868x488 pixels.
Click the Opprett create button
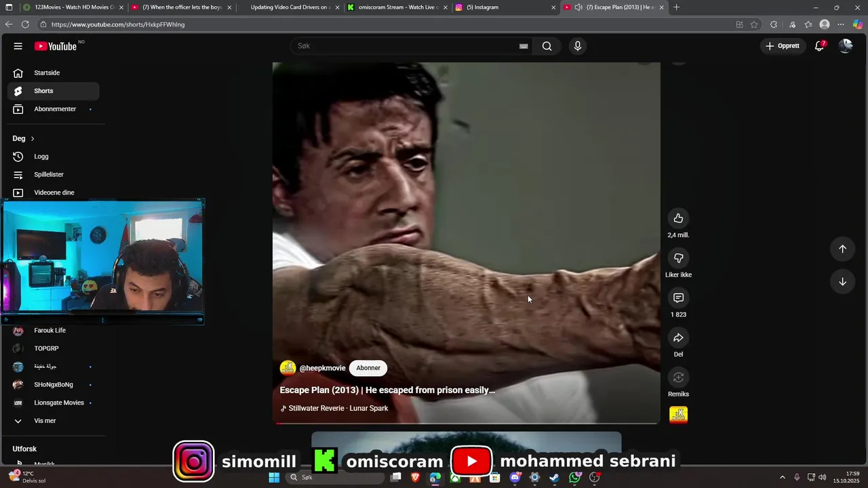[x=783, y=46]
